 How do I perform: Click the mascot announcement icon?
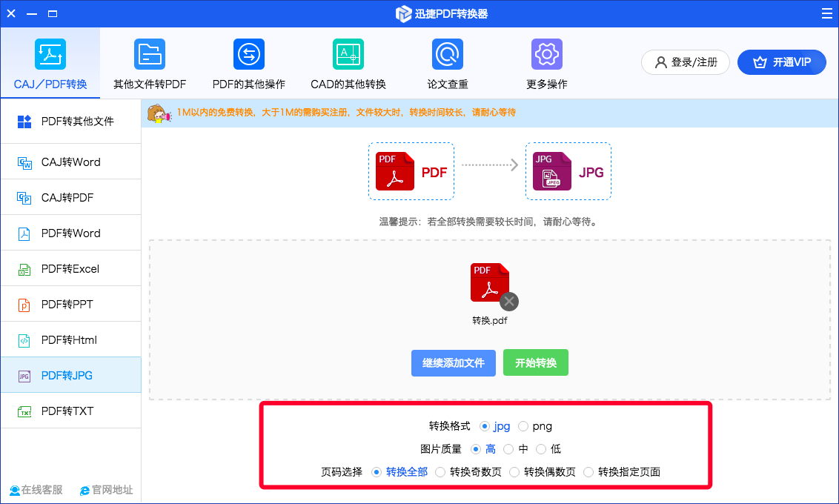[159, 113]
